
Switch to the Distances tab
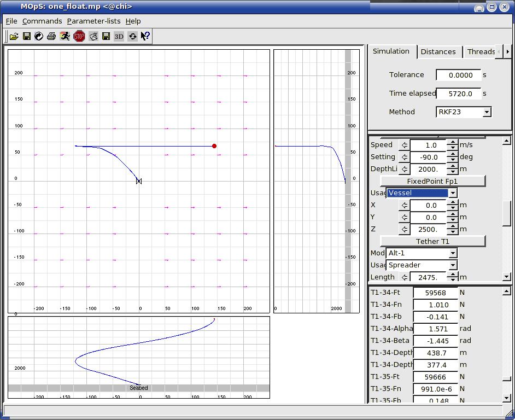click(438, 51)
